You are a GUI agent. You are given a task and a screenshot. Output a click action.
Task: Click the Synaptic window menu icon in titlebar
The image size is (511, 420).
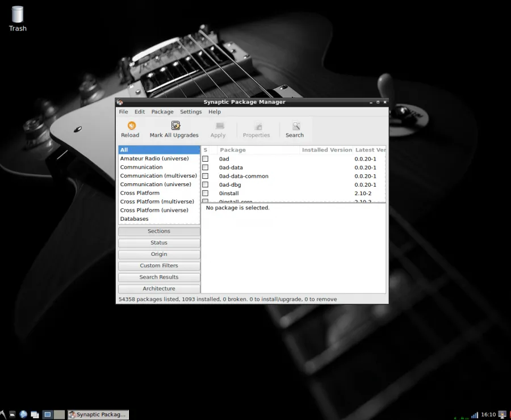(x=120, y=102)
